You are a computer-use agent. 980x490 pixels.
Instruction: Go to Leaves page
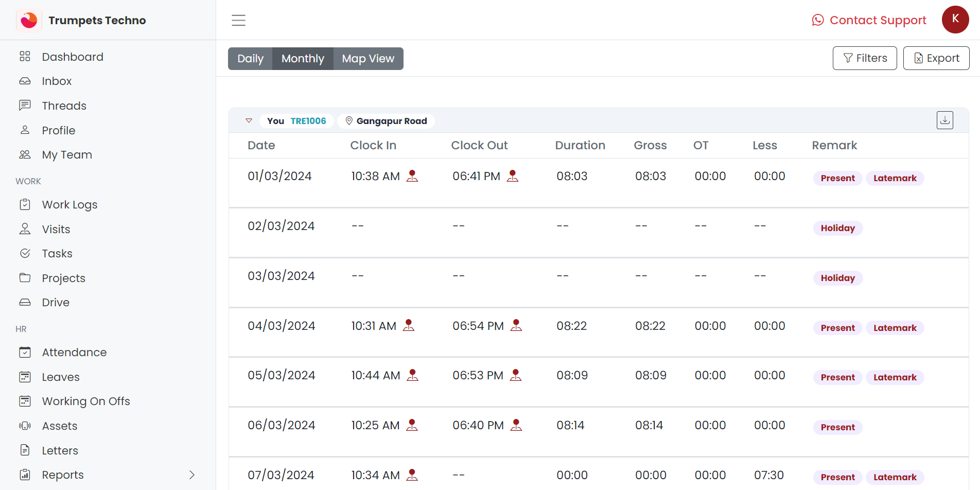[x=61, y=377]
